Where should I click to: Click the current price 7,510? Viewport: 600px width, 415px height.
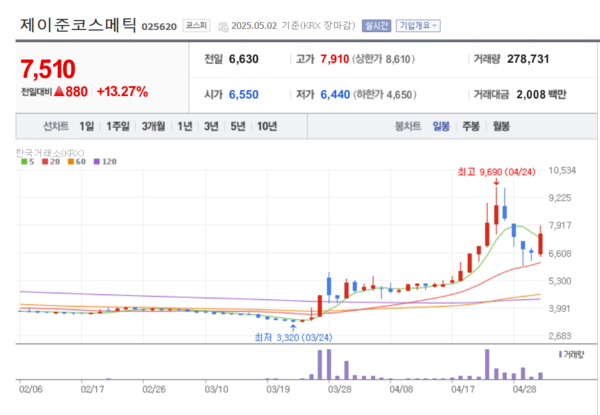click(x=48, y=69)
